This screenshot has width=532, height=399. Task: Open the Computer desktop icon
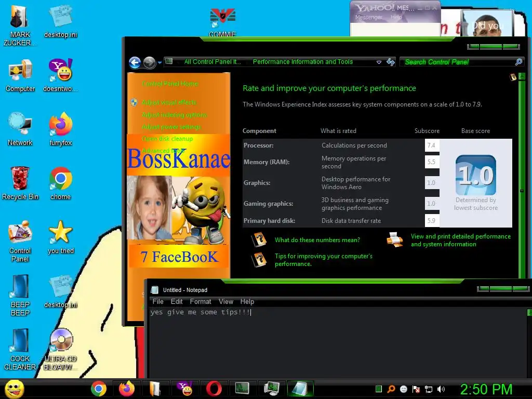[20, 75]
